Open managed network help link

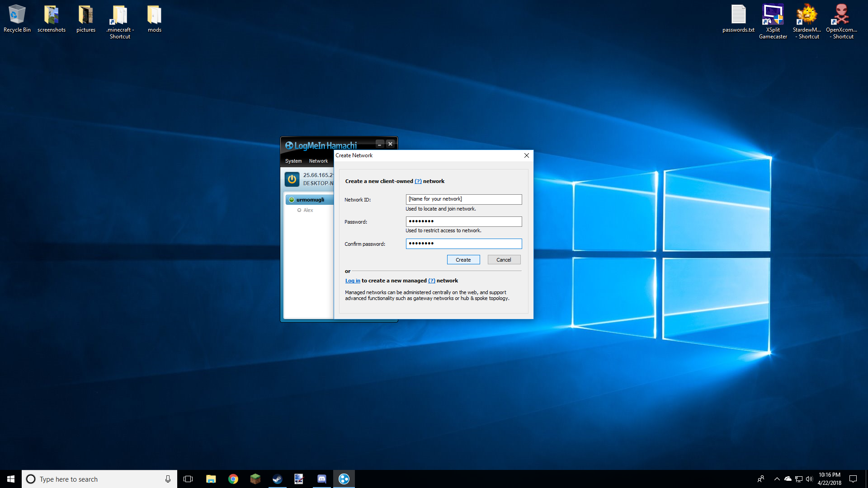[431, 281]
